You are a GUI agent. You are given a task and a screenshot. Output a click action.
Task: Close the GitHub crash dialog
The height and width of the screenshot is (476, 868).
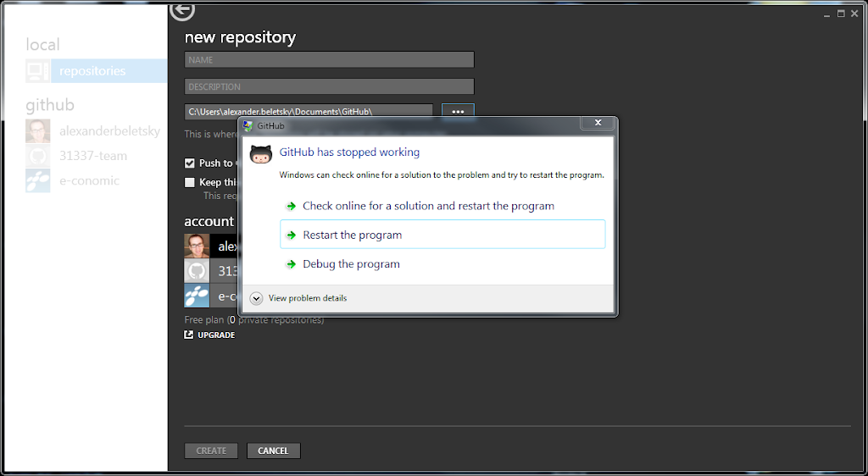[598, 123]
